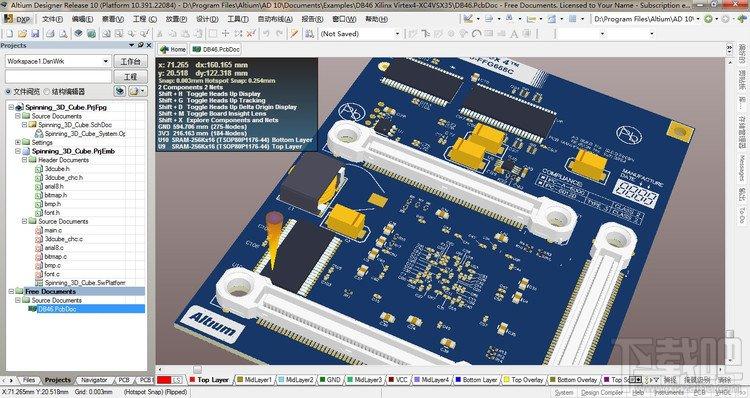The height and width of the screenshot is (398, 750).
Task: Select the main.c file in tree
Action: click(x=53, y=230)
